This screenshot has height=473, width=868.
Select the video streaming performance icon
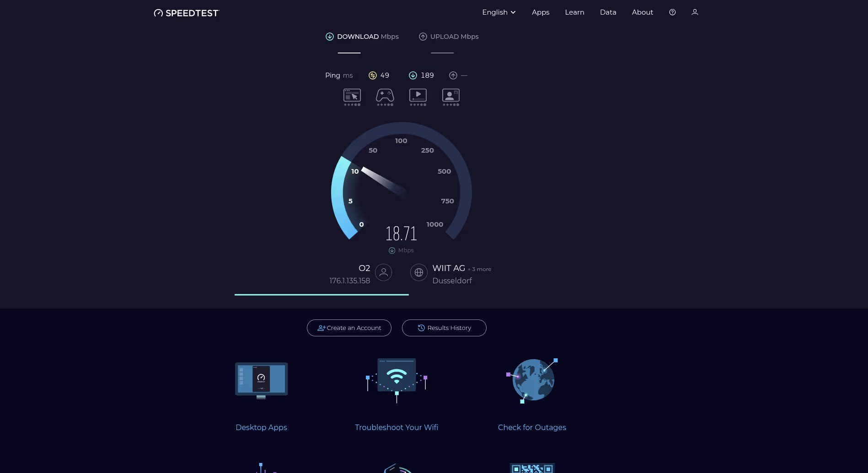[x=418, y=96]
